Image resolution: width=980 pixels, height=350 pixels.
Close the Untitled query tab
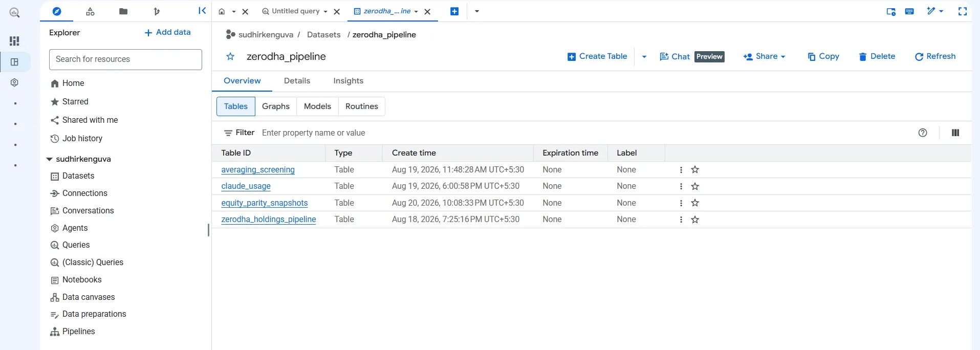pos(337,11)
